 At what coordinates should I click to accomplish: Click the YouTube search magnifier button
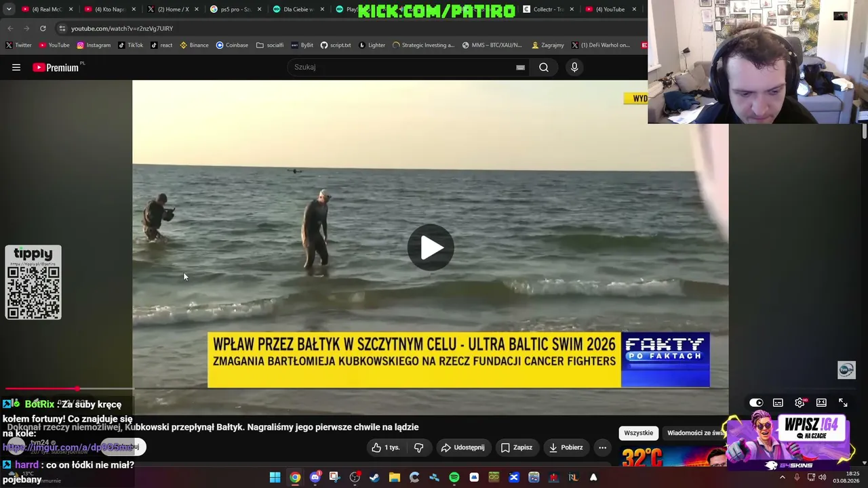click(x=544, y=67)
